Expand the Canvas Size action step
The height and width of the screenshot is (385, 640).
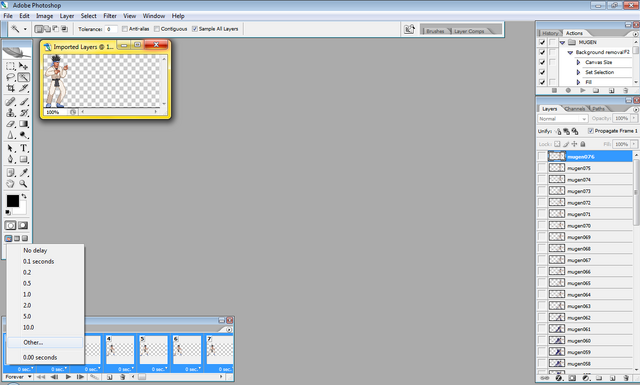[578, 62]
